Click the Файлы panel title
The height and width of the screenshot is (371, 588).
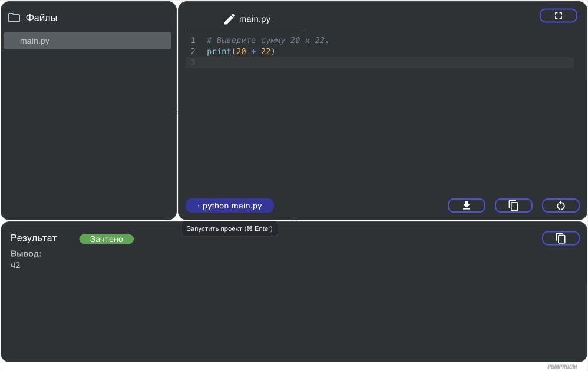coord(41,18)
